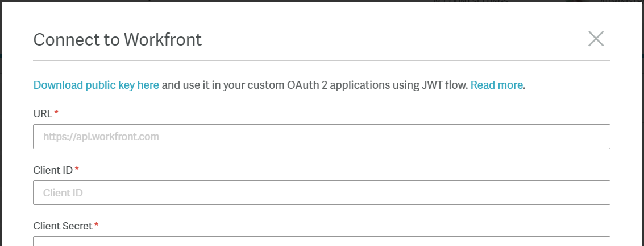
Task: Click the URL field label
Action: pyautogui.click(x=43, y=113)
